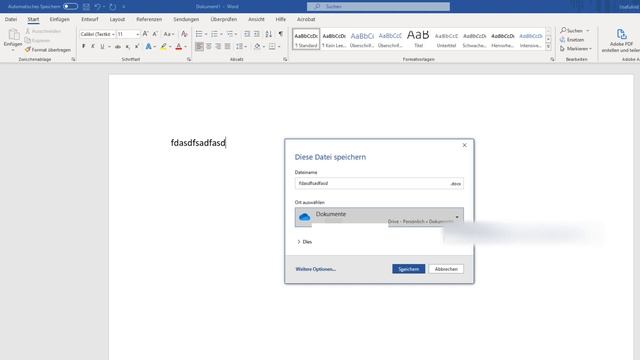Click the undo arrow icon
This screenshot has width=640, height=360.
pos(97,7)
